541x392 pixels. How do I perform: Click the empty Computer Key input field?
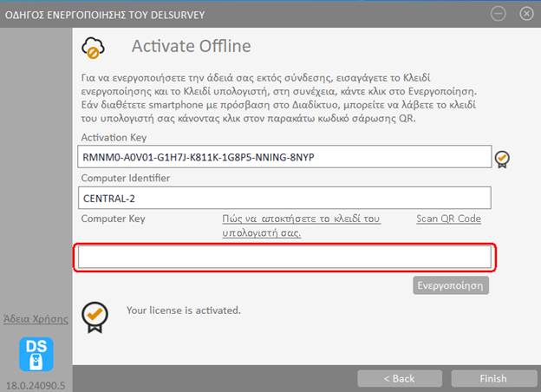point(284,257)
